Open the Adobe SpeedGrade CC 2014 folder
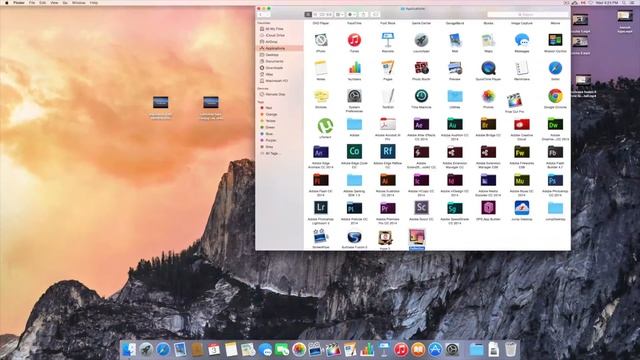Viewport: 640px width, 360px height. pyautogui.click(x=454, y=208)
